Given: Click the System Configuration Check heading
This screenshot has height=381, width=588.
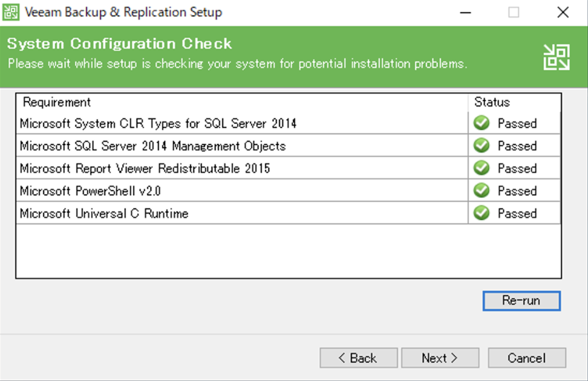Looking at the screenshot, I should 119,44.
